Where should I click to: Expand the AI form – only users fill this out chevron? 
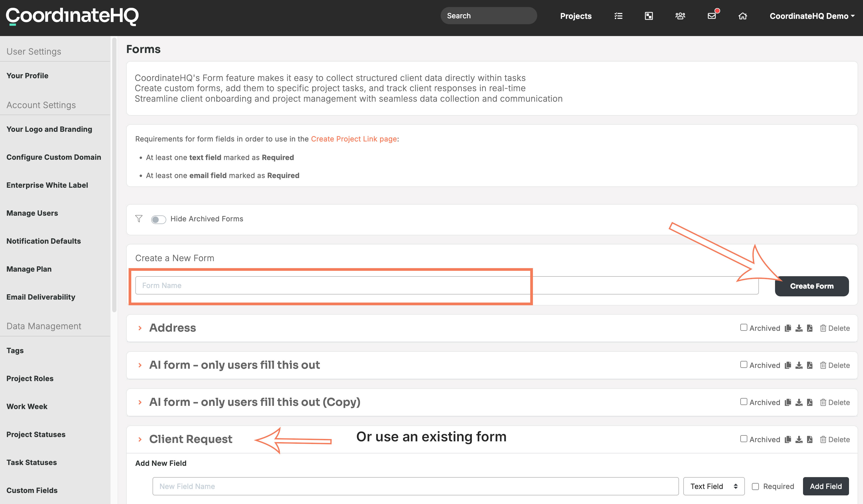click(x=140, y=365)
